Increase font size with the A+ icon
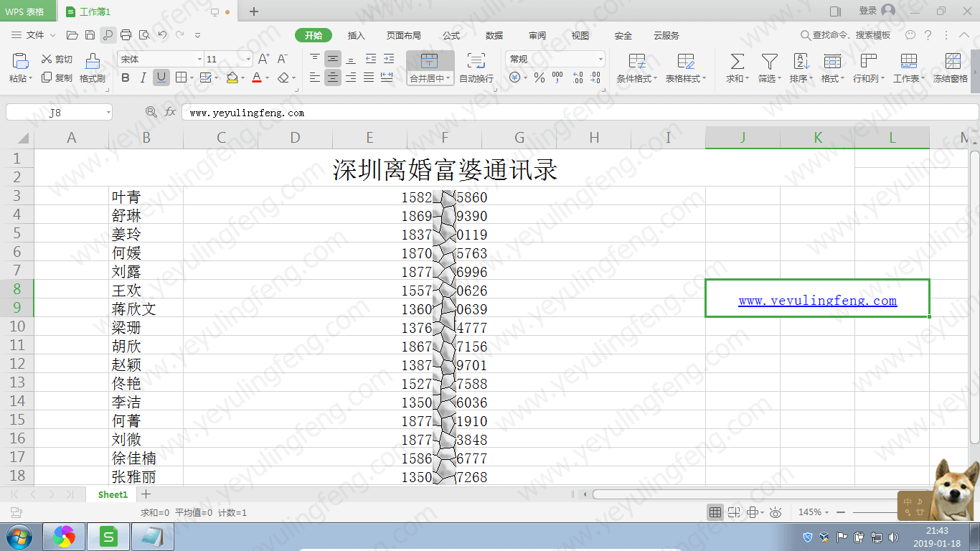Viewport: 980px width, 551px height. 264,59
